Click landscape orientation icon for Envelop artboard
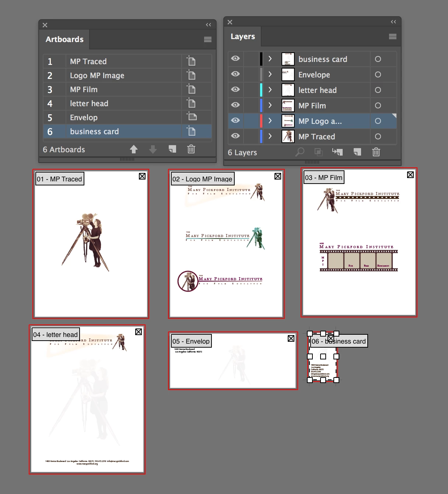This screenshot has width=448, height=494. click(x=191, y=116)
